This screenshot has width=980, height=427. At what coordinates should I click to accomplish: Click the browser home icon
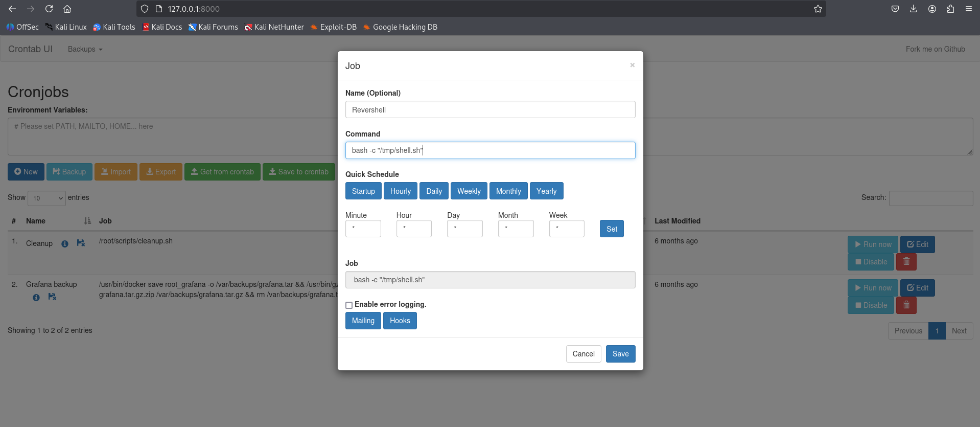click(x=67, y=9)
